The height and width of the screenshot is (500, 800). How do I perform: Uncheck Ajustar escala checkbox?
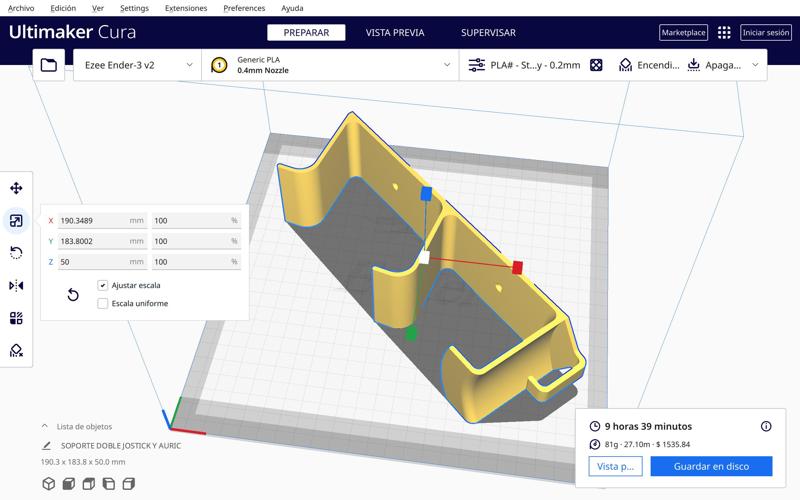pos(103,285)
